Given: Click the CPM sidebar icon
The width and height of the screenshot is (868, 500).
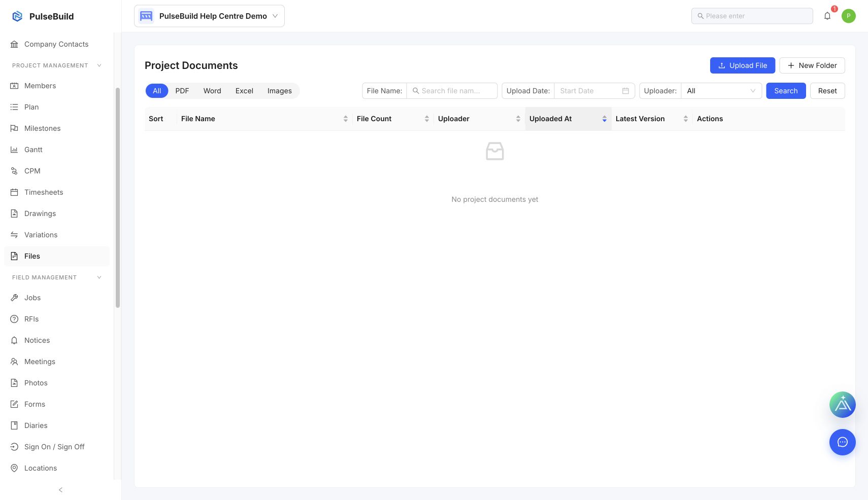Looking at the screenshot, I should [x=14, y=171].
